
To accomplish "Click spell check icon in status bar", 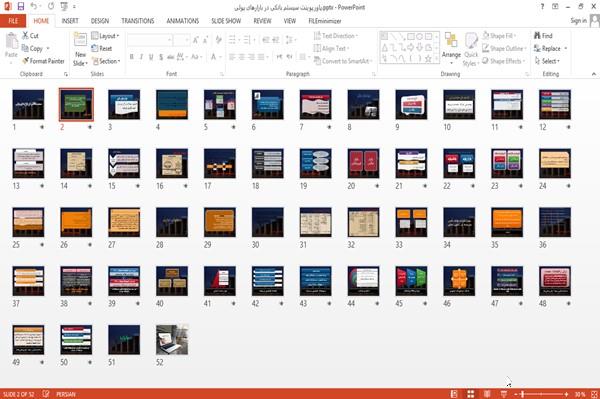I will pos(46,394).
